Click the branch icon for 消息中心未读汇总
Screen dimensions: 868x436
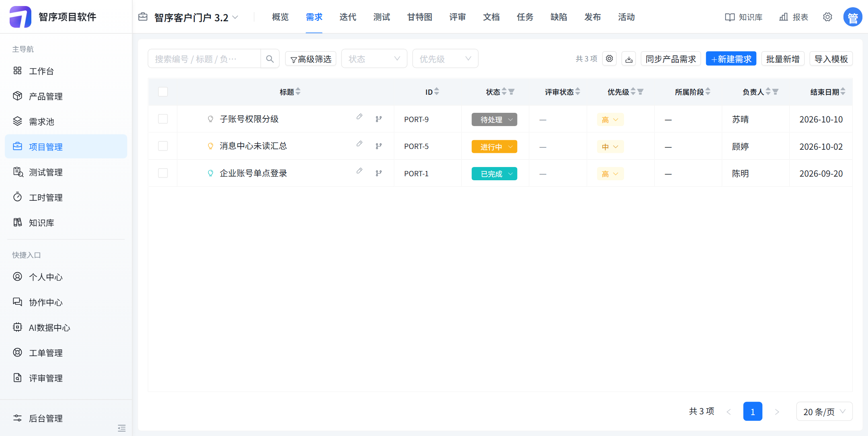click(x=379, y=146)
